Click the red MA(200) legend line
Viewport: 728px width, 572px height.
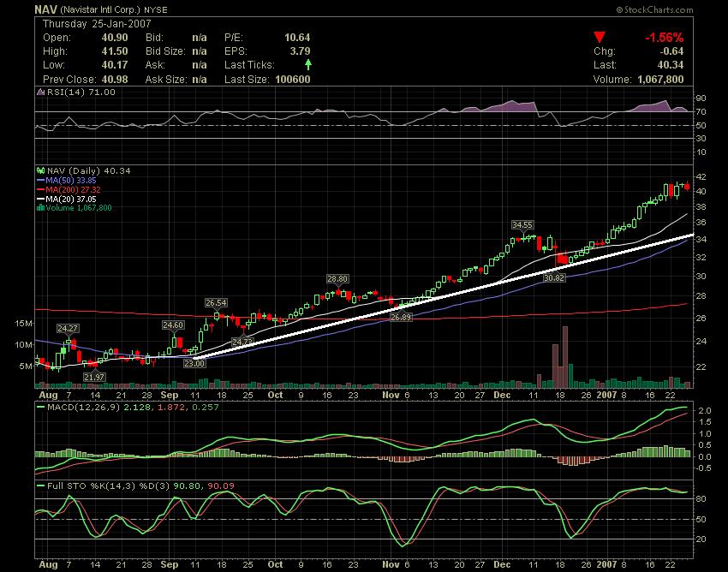click(41, 190)
